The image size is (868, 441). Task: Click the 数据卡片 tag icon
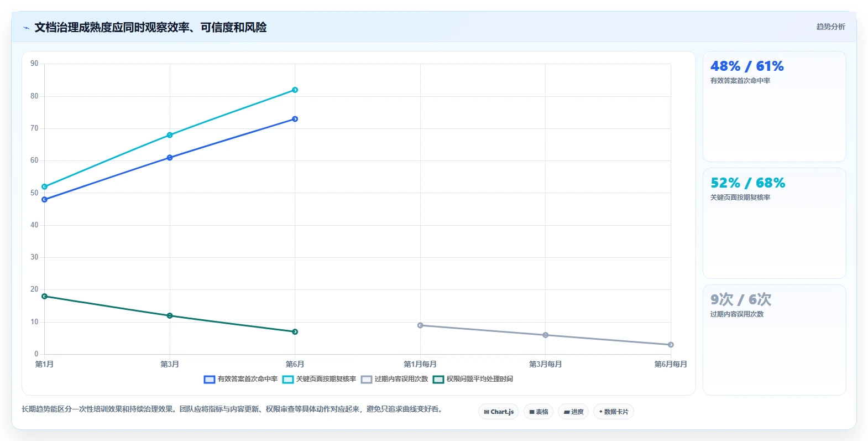(601, 412)
